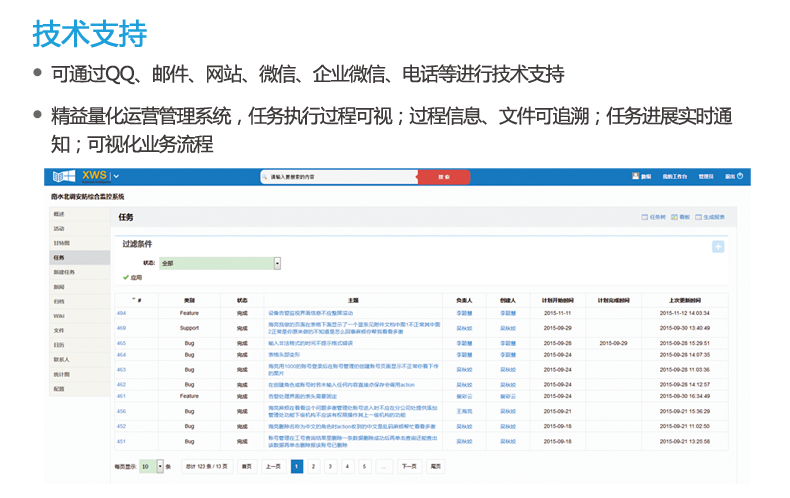Open the 看板 kanban board view
The height and width of the screenshot is (498, 790).
click(x=684, y=216)
